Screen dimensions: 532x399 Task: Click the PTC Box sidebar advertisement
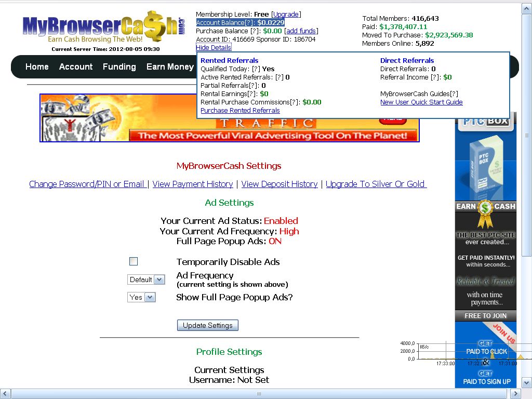(486, 250)
